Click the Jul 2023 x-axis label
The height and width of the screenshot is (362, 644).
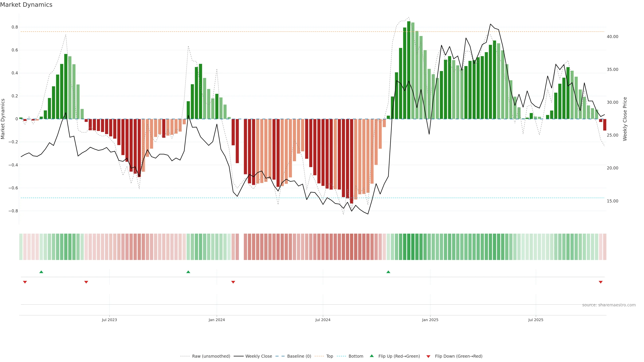click(x=109, y=320)
